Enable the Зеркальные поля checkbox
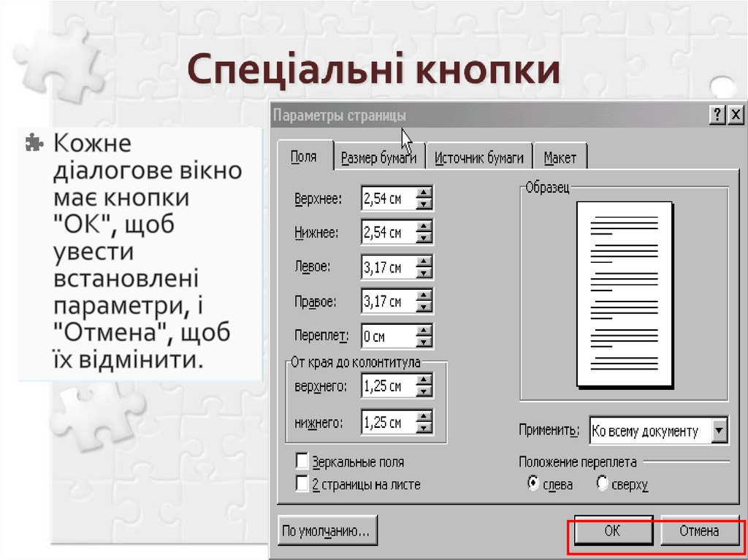 tap(302, 461)
